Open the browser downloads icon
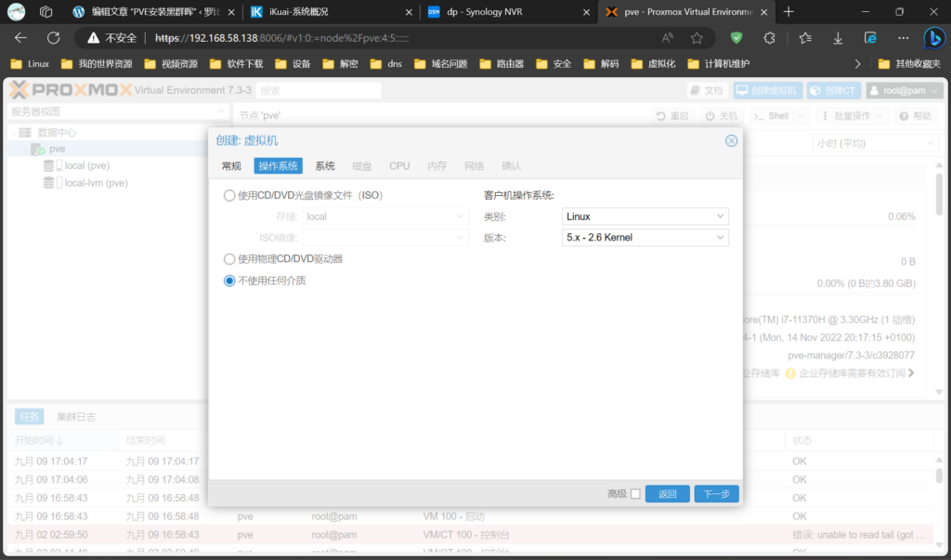Image resolution: width=951 pixels, height=560 pixels. tap(838, 38)
